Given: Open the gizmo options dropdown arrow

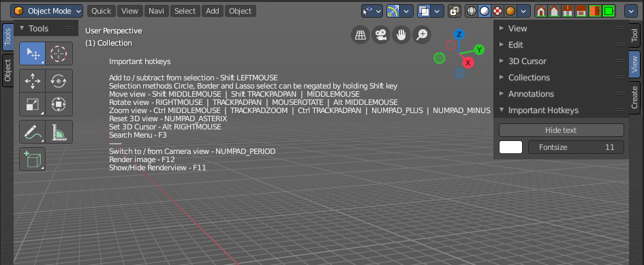Looking at the screenshot, I should click(x=407, y=11).
